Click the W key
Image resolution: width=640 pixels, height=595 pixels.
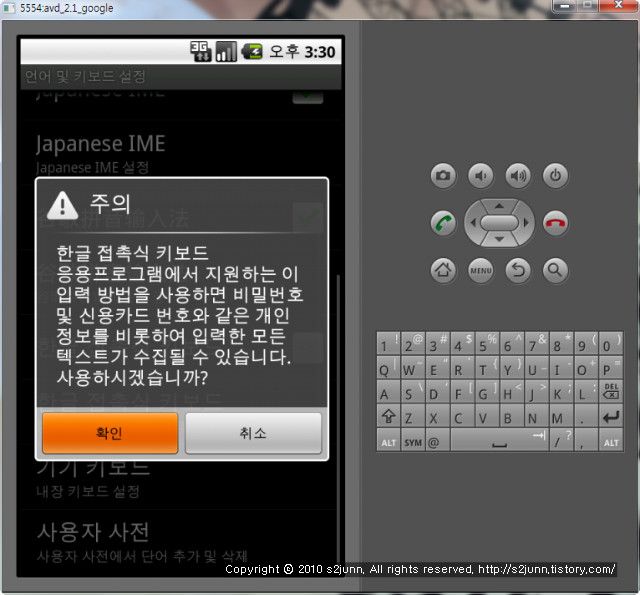413,367
